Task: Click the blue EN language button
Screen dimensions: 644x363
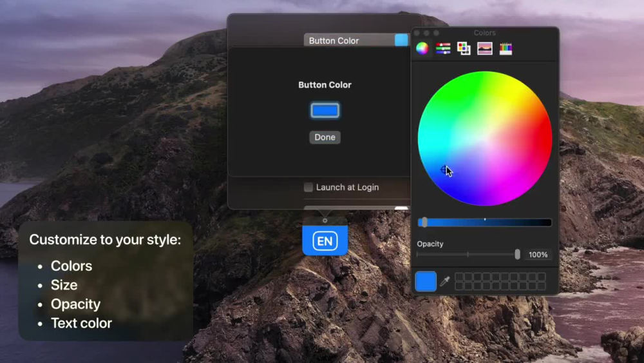Action: coord(325,241)
